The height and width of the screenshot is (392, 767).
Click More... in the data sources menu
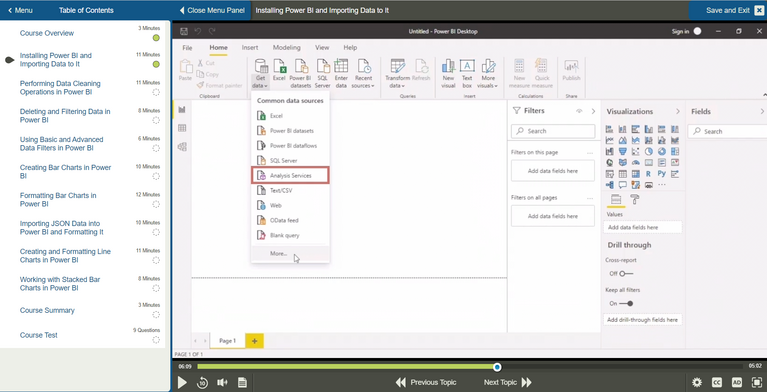pyautogui.click(x=291, y=254)
